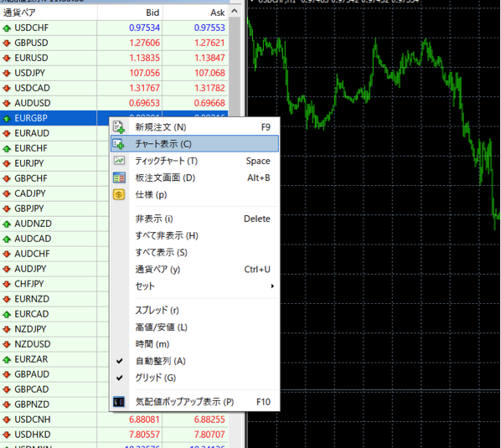Click the chart window icon beside チャート表示 (C)
This screenshot has width=501, height=448.
119,144
